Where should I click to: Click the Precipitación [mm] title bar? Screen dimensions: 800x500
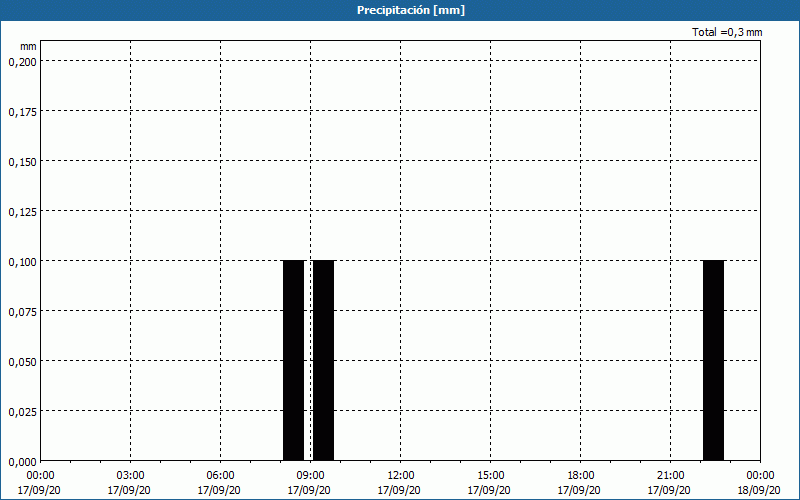coord(400,10)
